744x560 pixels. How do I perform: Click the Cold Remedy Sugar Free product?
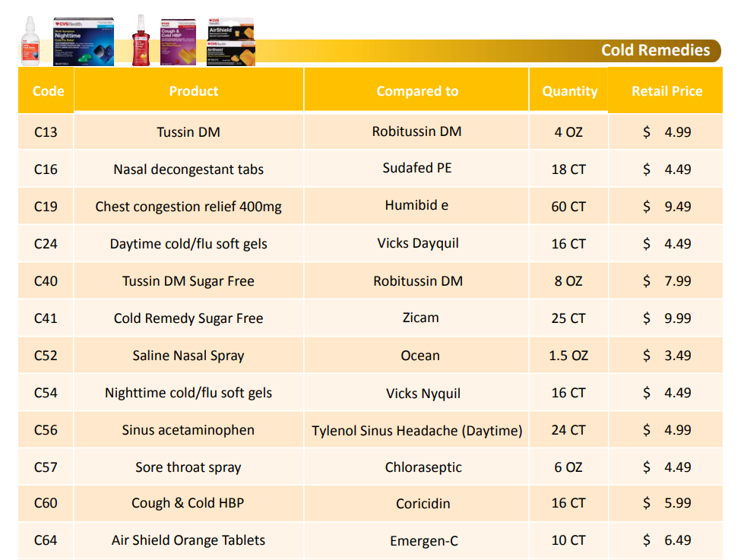pyautogui.click(x=188, y=318)
